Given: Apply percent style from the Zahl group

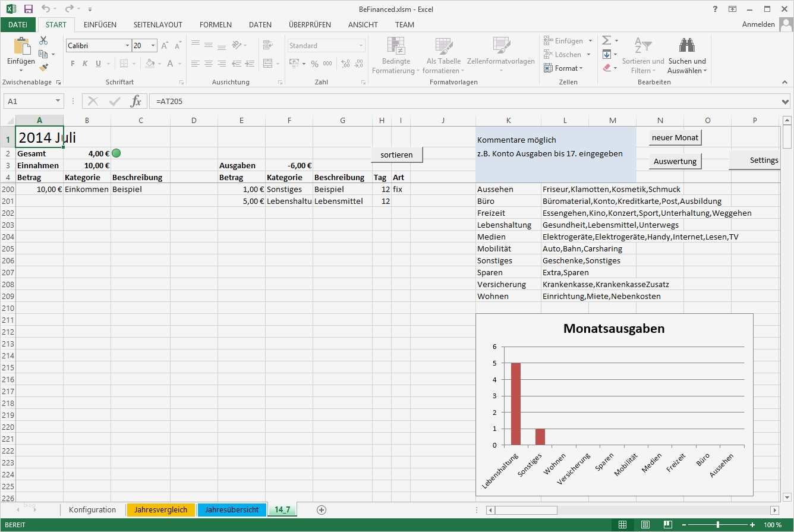Looking at the screenshot, I should (x=314, y=64).
